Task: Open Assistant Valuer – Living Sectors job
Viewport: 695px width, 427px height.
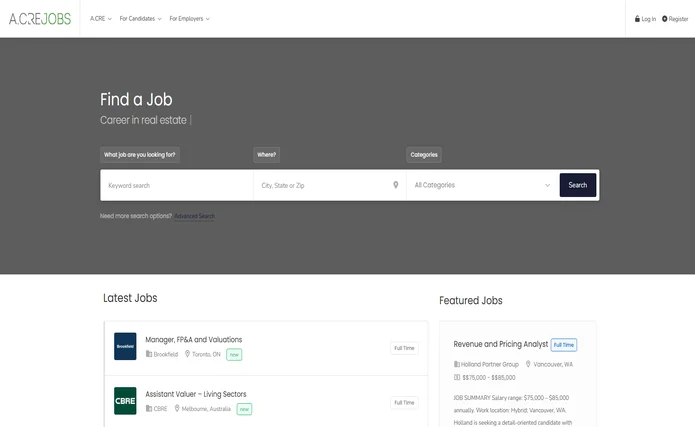Action: [195, 394]
